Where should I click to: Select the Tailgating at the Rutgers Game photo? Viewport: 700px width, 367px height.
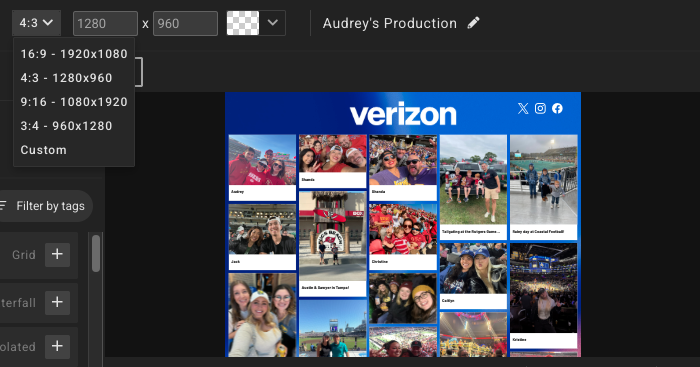473,187
